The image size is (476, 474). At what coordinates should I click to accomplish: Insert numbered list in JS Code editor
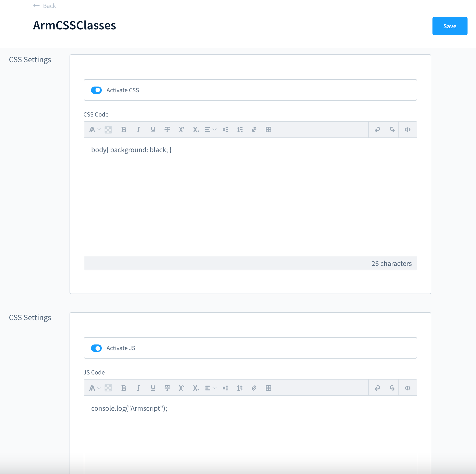(x=240, y=388)
